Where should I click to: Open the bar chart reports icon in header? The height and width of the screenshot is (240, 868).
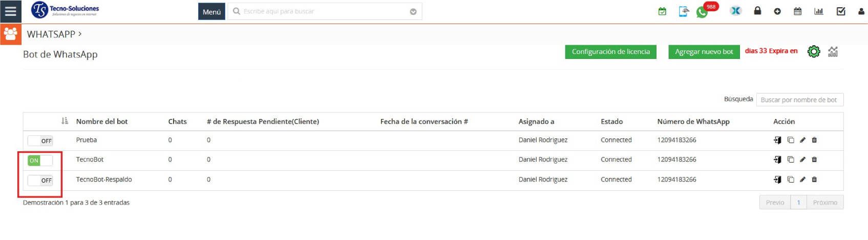coord(819,11)
